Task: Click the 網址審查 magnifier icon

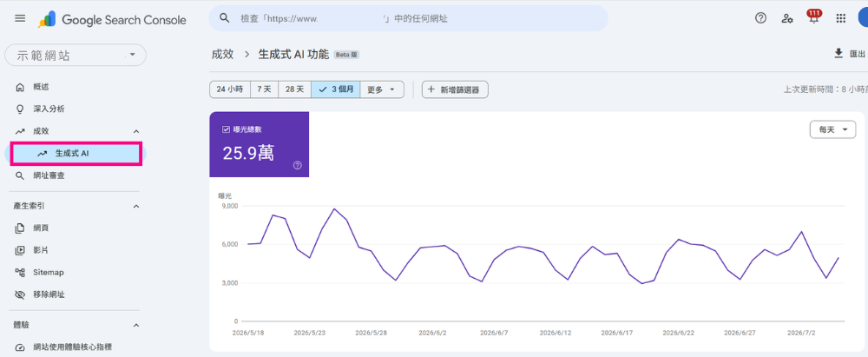Action: pyautogui.click(x=20, y=175)
